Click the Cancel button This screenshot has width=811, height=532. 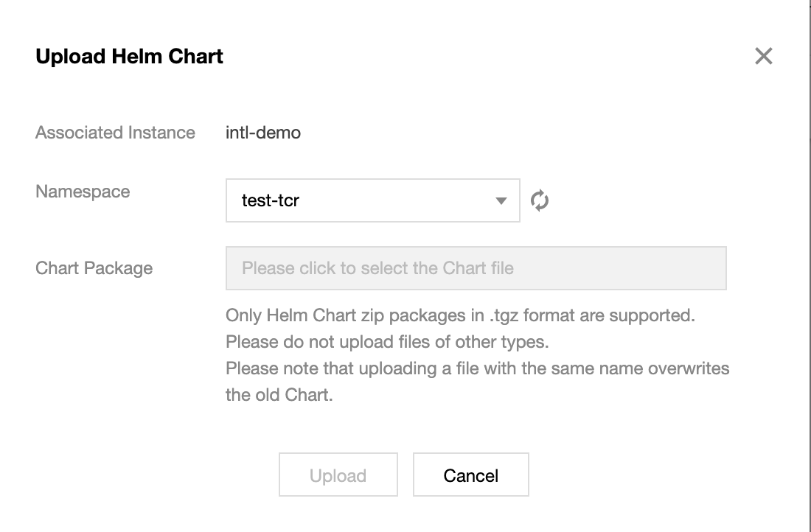[x=470, y=475]
